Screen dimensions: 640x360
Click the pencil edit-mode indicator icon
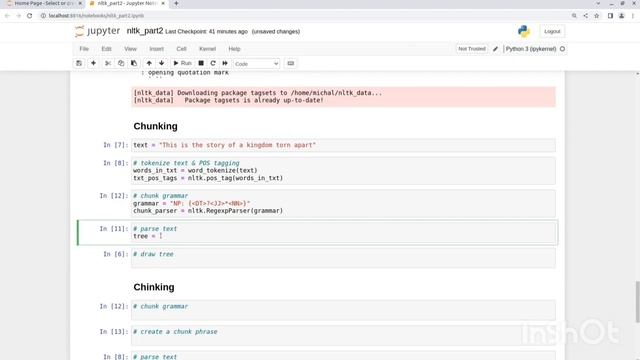(x=496, y=49)
